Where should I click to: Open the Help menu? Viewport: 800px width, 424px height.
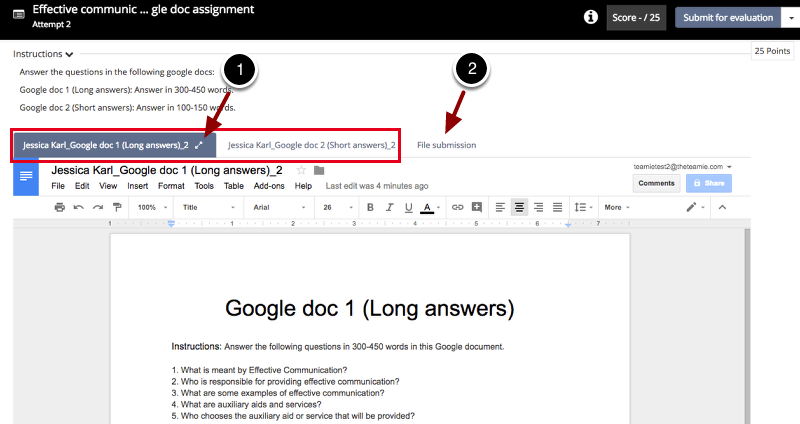pos(303,186)
